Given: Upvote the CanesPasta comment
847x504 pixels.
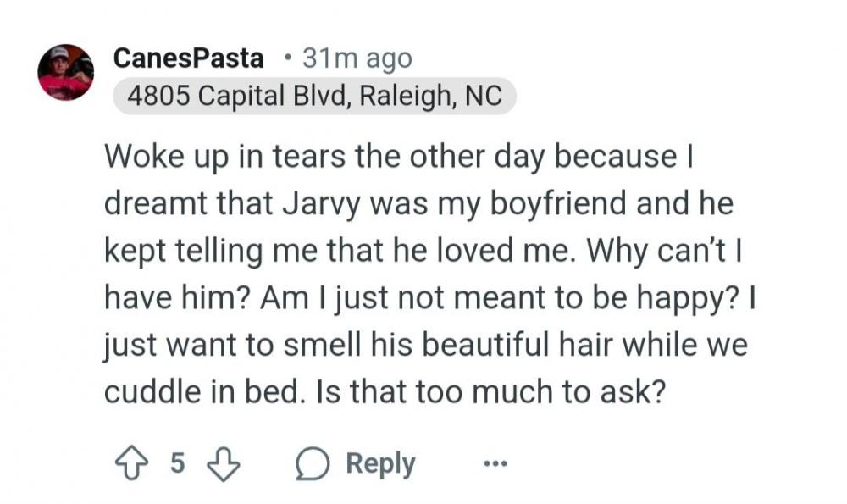Looking at the screenshot, I should point(130,463).
